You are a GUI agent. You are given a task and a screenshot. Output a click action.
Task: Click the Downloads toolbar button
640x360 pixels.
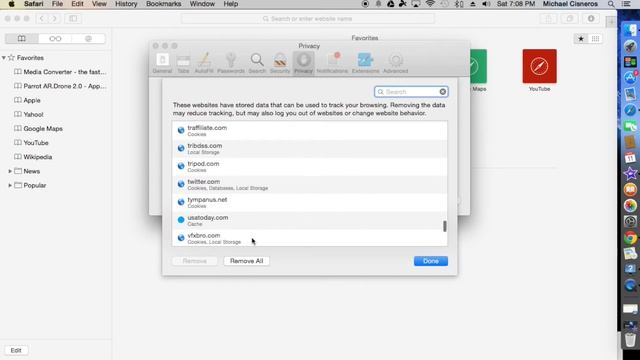click(591, 19)
